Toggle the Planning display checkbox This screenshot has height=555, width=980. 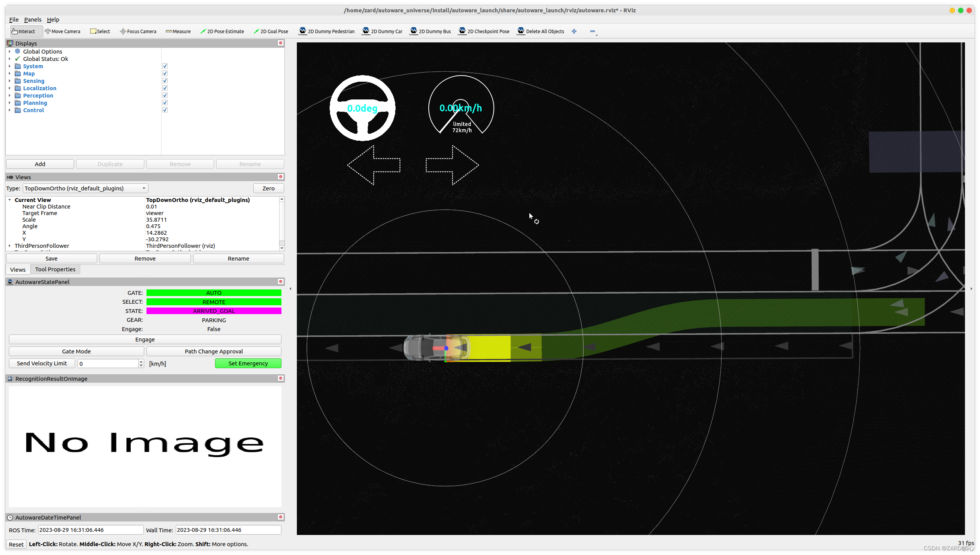[x=165, y=103]
